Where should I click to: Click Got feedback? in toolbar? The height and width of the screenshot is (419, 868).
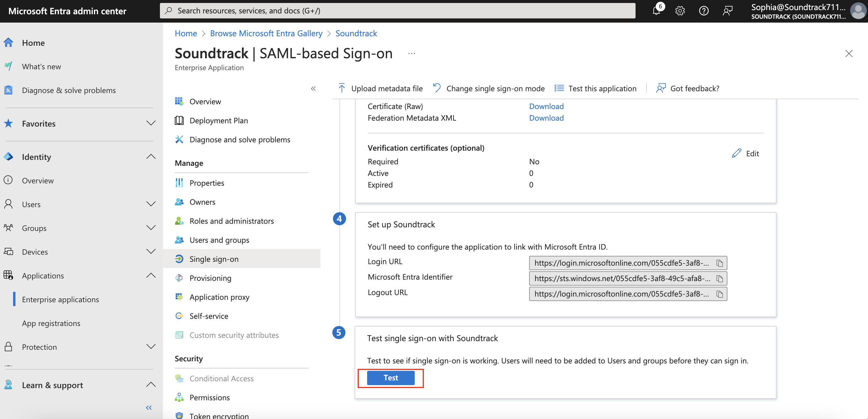[688, 88]
